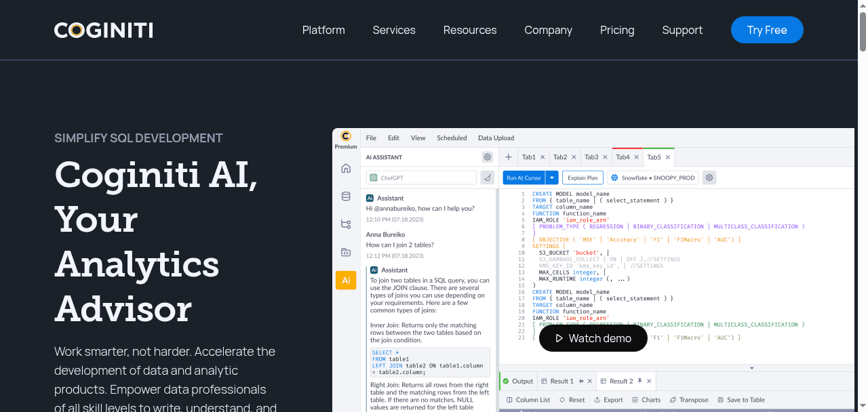Image resolution: width=868 pixels, height=412 pixels.
Task: Expand the Run At Cursor dropdown arrow
Action: click(552, 178)
